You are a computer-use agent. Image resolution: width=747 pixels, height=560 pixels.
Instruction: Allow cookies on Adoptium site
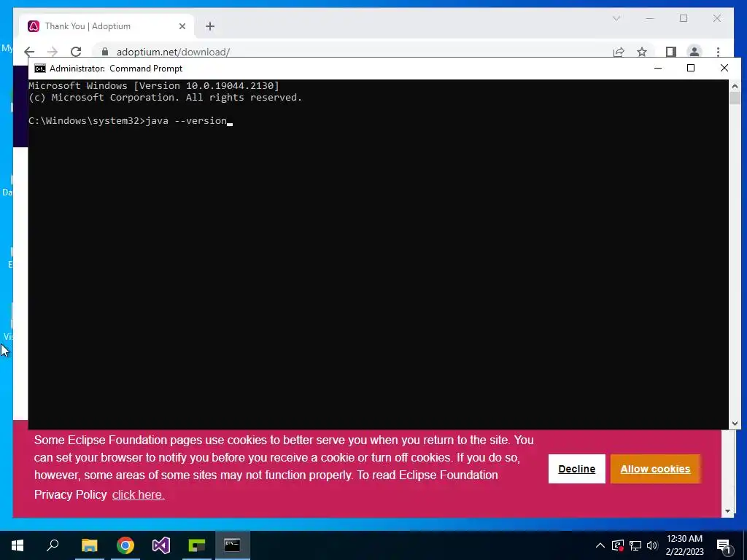click(655, 469)
